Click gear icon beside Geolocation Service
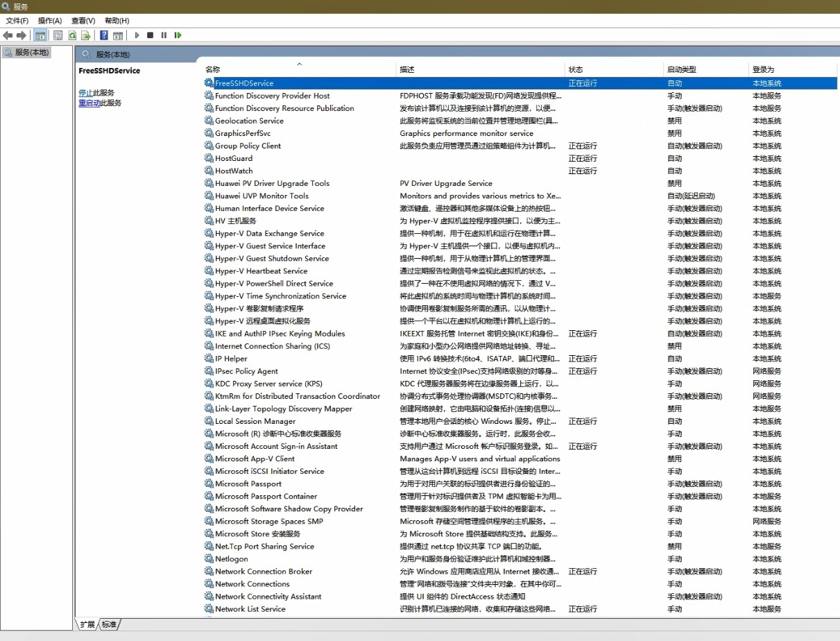Viewport: 840px width, 641px height. (x=209, y=121)
